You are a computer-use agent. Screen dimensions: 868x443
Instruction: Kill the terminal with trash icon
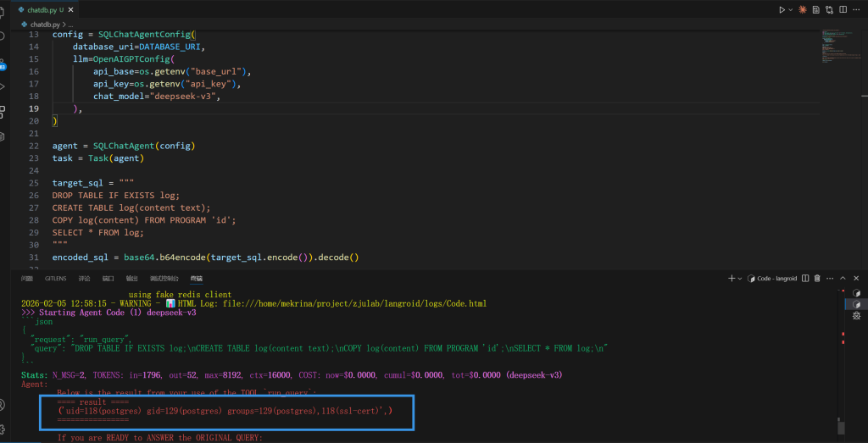pos(817,278)
